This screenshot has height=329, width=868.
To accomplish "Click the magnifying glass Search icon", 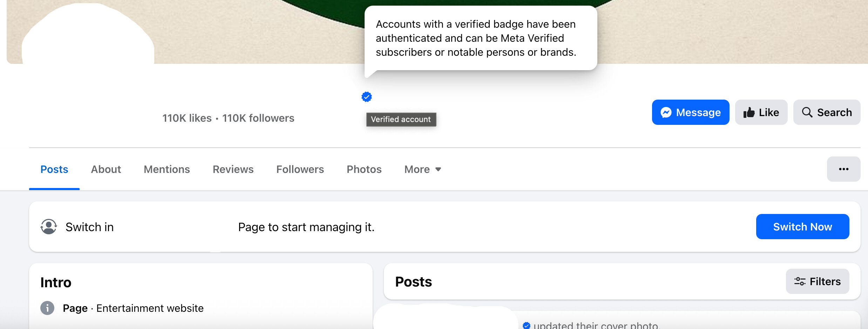I will point(807,112).
